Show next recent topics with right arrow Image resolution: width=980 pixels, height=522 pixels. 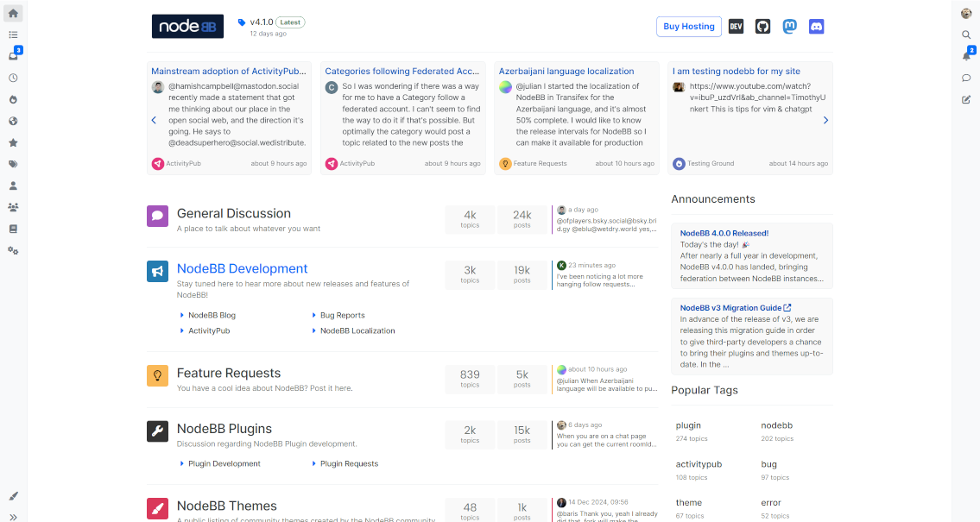click(x=825, y=120)
